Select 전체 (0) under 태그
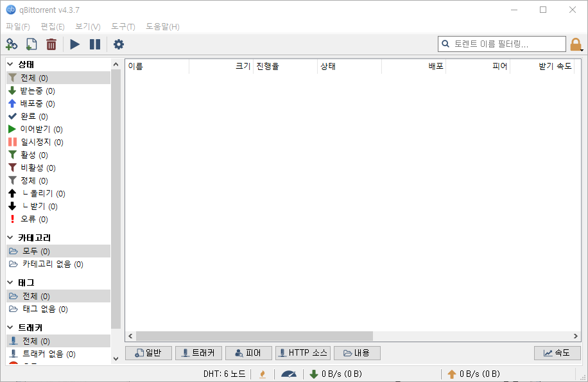 58,296
